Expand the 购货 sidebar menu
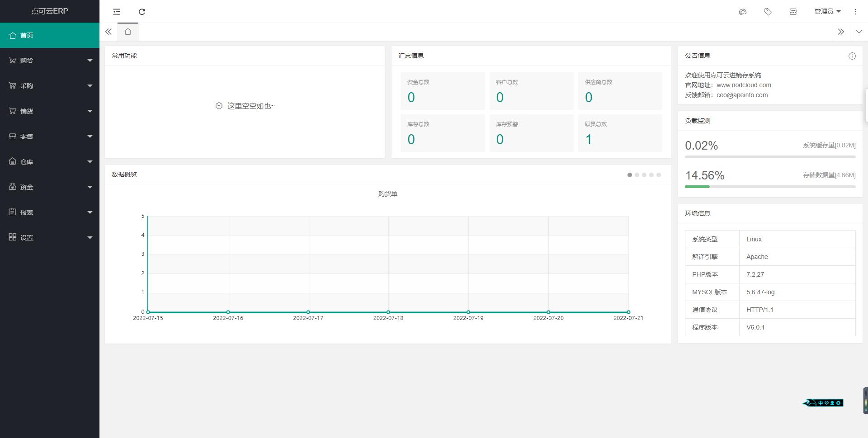The height and width of the screenshot is (438, 868). coord(50,61)
